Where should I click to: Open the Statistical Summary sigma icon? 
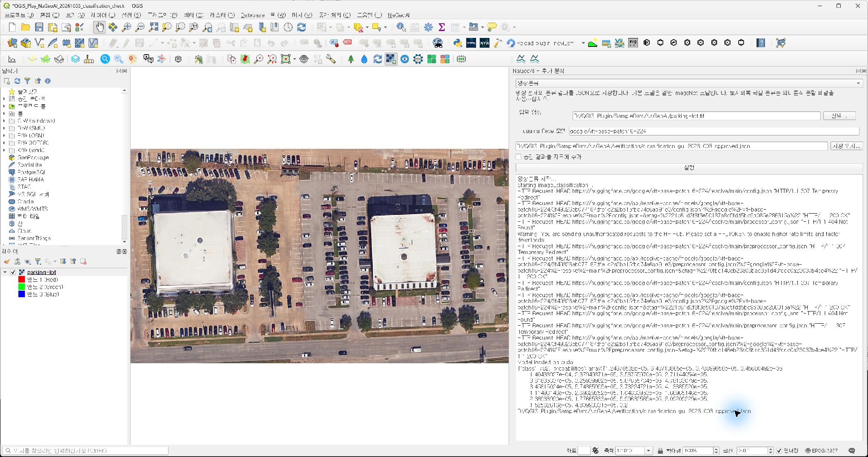pyautogui.click(x=442, y=27)
